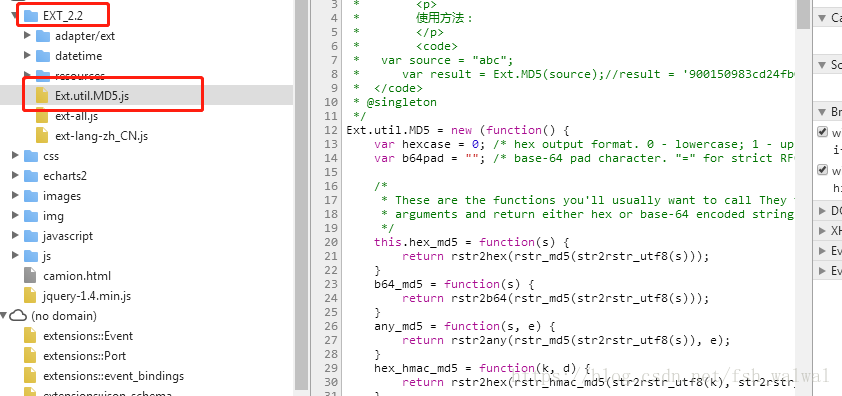Click the css folder icon

coord(31,156)
